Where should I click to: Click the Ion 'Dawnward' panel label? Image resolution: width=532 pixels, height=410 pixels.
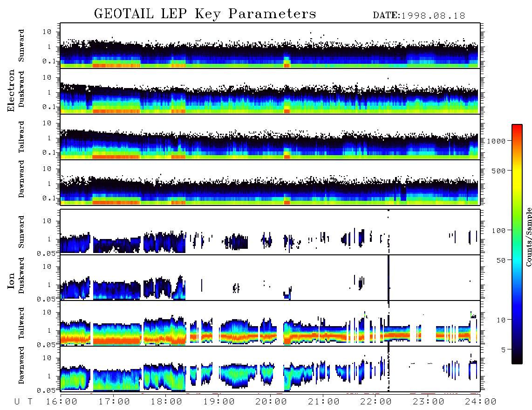click(x=21, y=365)
